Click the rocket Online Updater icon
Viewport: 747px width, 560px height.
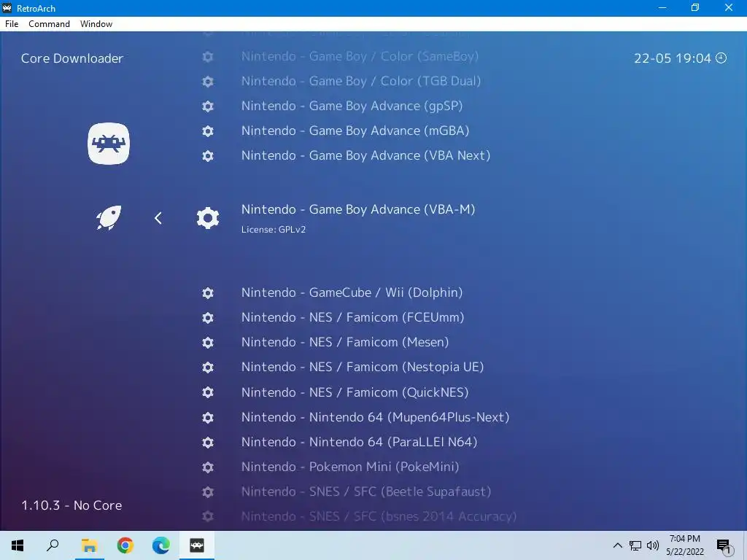(x=109, y=218)
